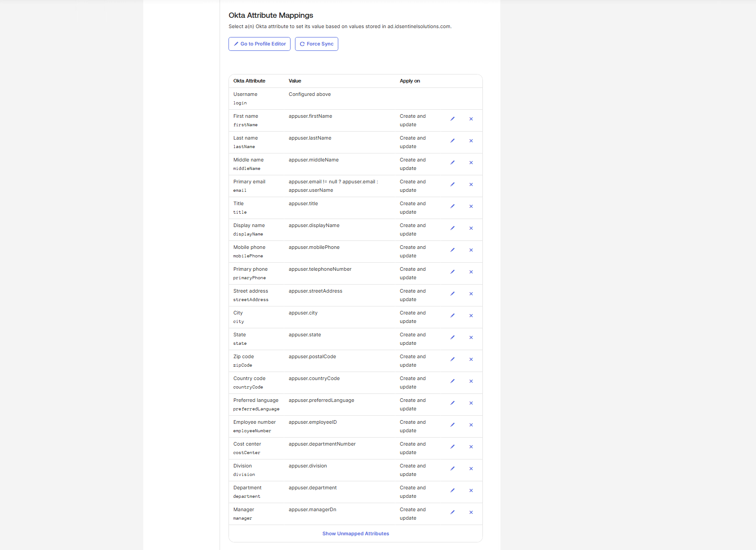Screen dimensions: 756x550
Task: Remove the Cost center mapping
Action: tap(471, 447)
